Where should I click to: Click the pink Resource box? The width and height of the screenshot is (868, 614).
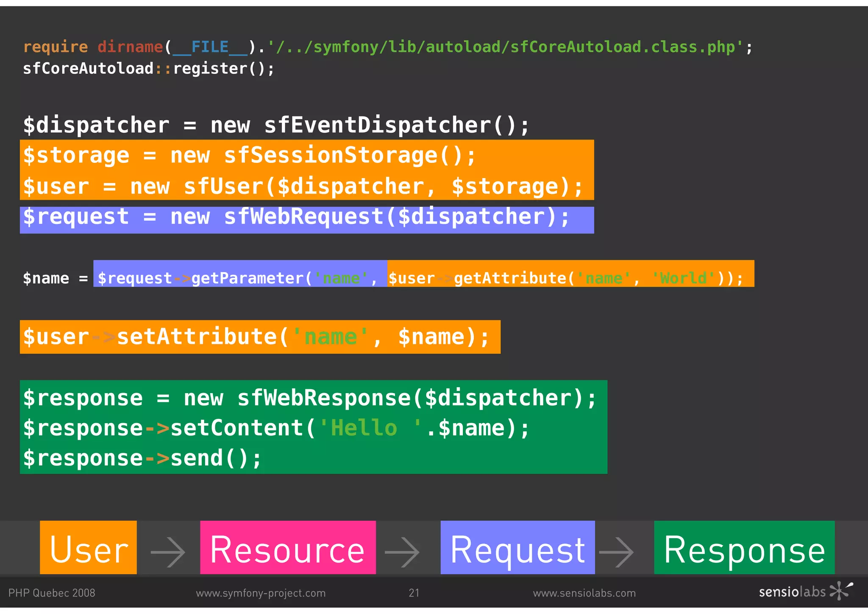click(288, 547)
